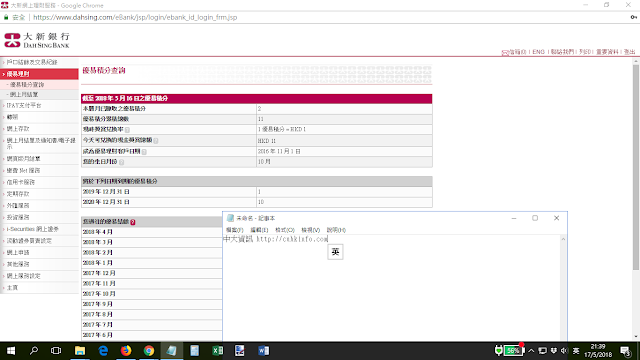640x360 pixels.
Task: Click the 列印 print link
Action: pyautogui.click(x=585, y=52)
